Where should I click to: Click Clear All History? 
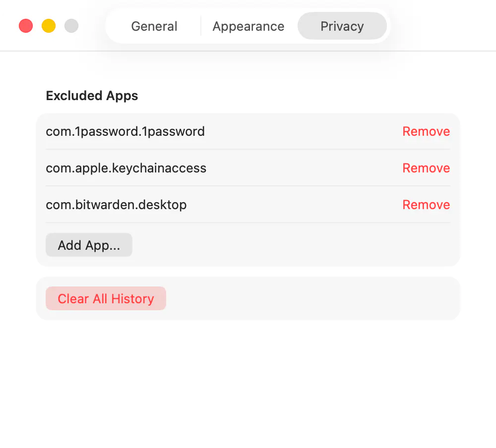106,298
